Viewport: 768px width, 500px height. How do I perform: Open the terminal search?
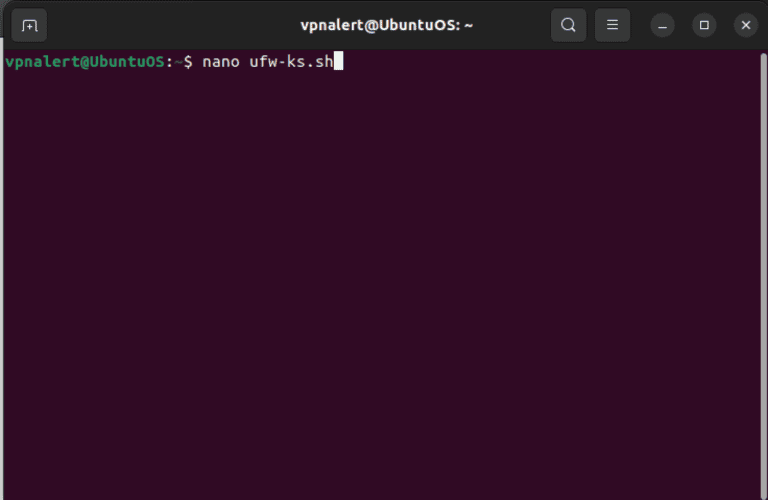point(568,25)
